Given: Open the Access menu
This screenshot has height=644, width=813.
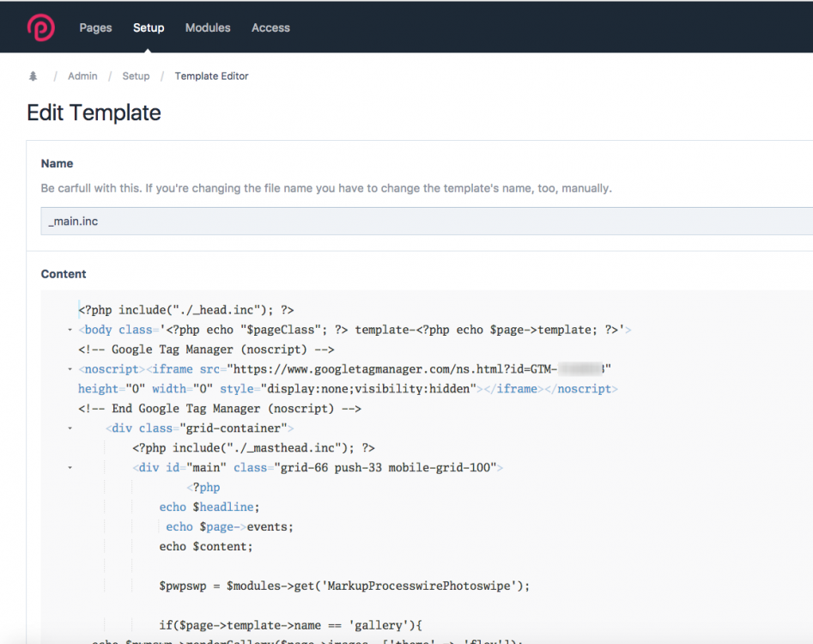Looking at the screenshot, I should pos(270,27).
